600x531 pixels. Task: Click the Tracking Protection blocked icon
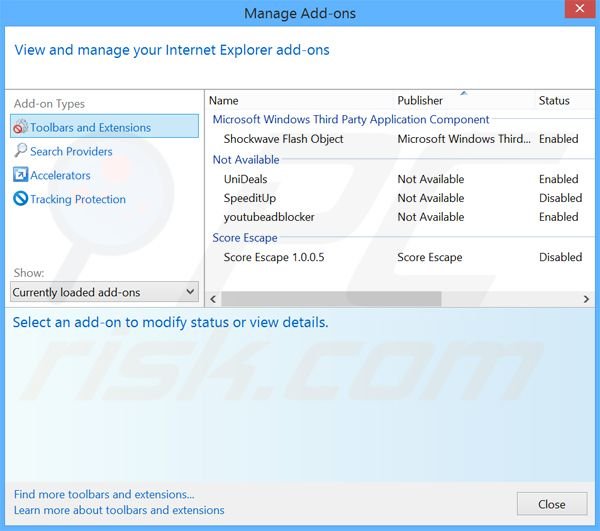pos(20,199)
